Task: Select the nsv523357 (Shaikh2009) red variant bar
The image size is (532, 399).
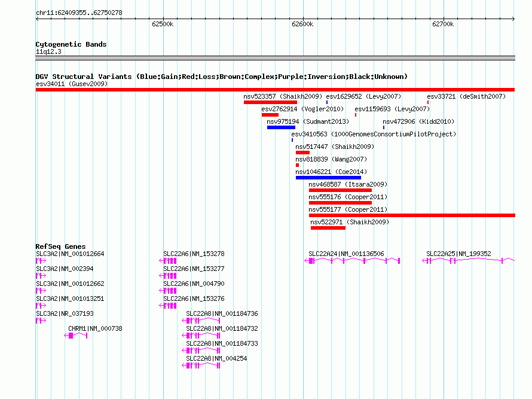Action: coord(270,102)
